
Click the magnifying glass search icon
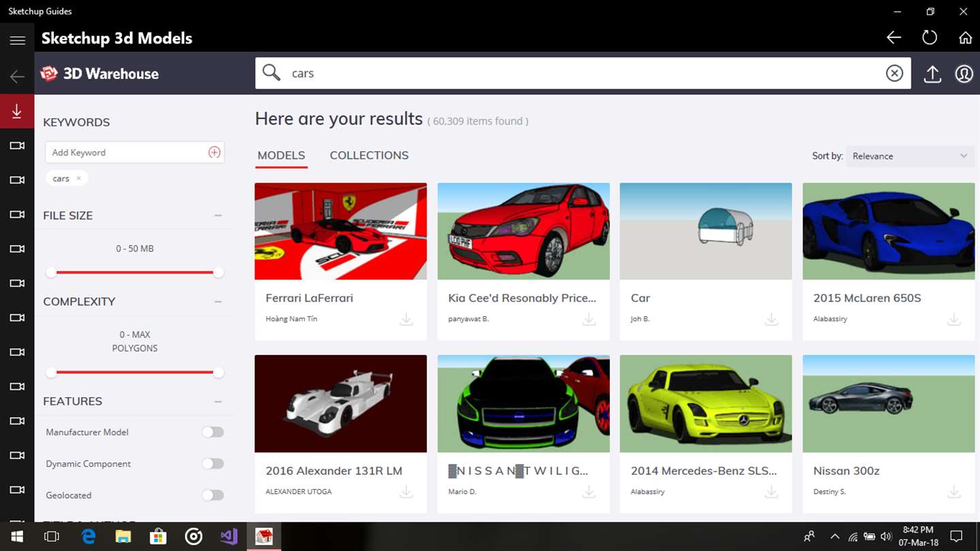272,73
